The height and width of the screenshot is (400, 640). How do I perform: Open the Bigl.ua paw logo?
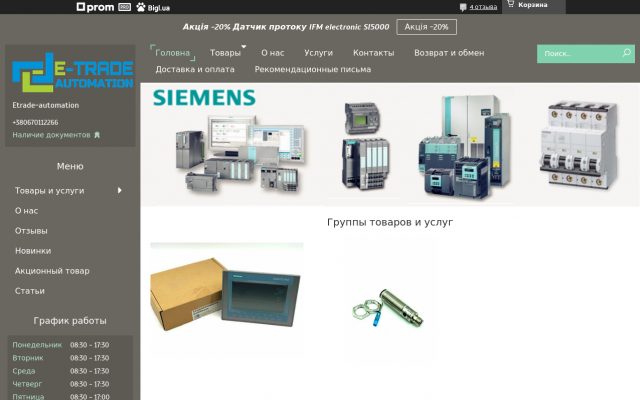pyautogui.click(x=153, y=7)
